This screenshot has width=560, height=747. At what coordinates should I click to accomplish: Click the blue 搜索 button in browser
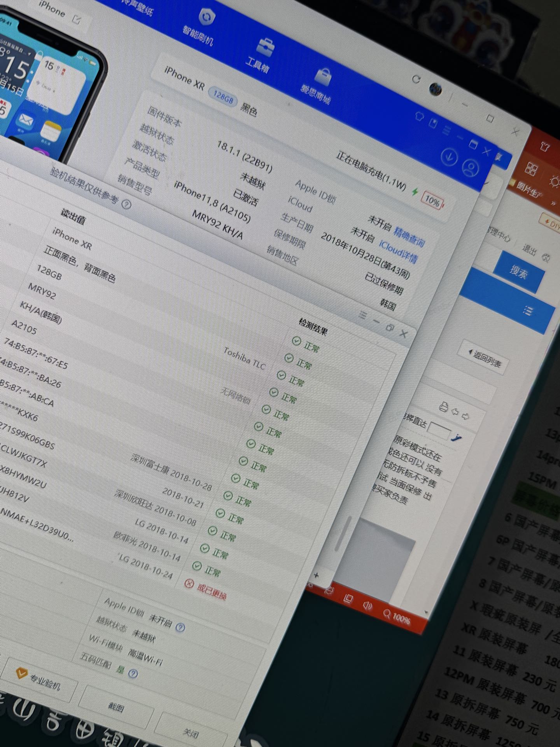tap(519, 272)
